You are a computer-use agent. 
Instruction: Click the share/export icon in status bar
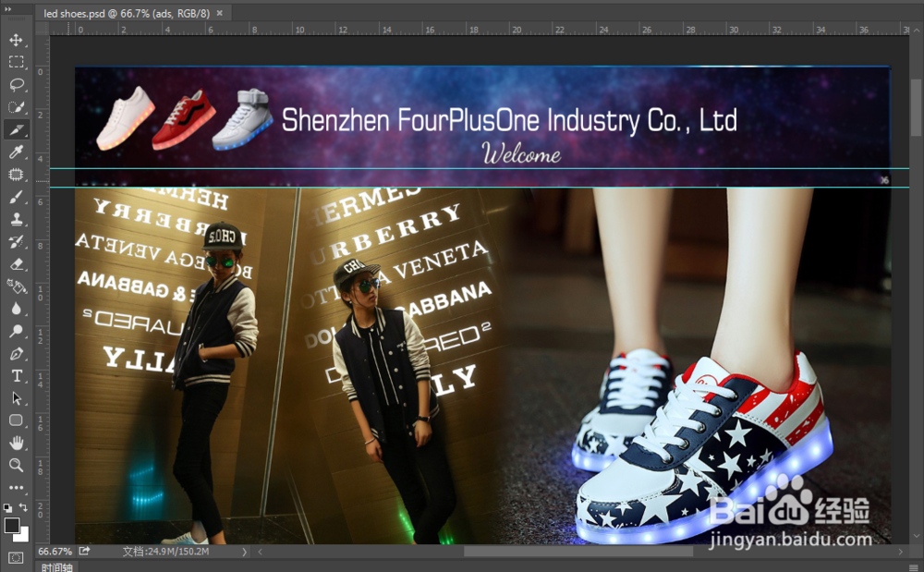[84, 551]
